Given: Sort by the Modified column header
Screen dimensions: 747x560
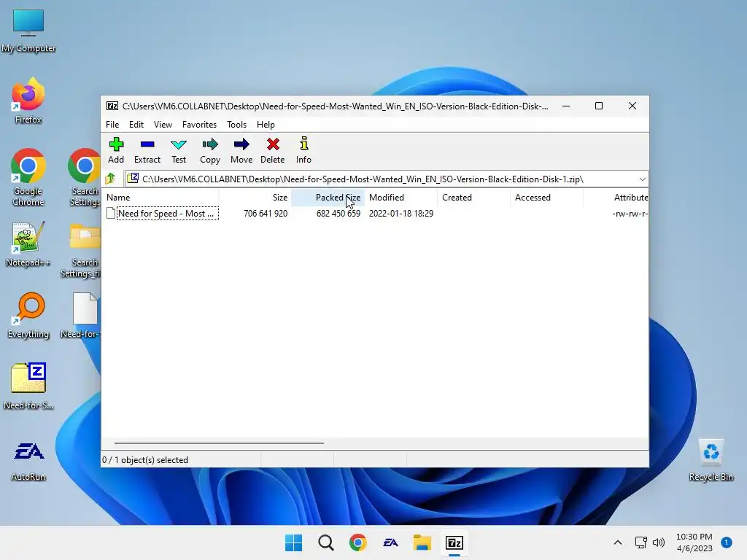Looking at the screenshot, I should [401, 197].
